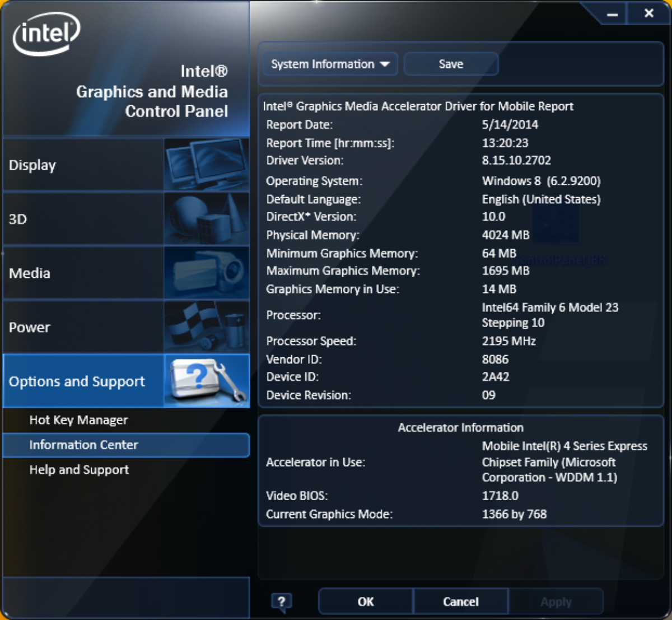
Task: Click the Processor Speed label
Action: [x=311, y=341]
